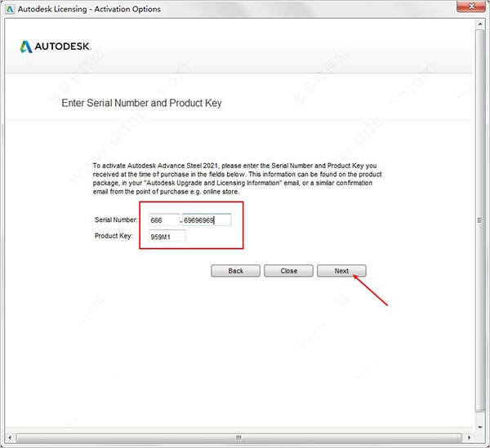Click the vertical scrollbar down arrow
The image size is (490, 448).
coord(479,428)
